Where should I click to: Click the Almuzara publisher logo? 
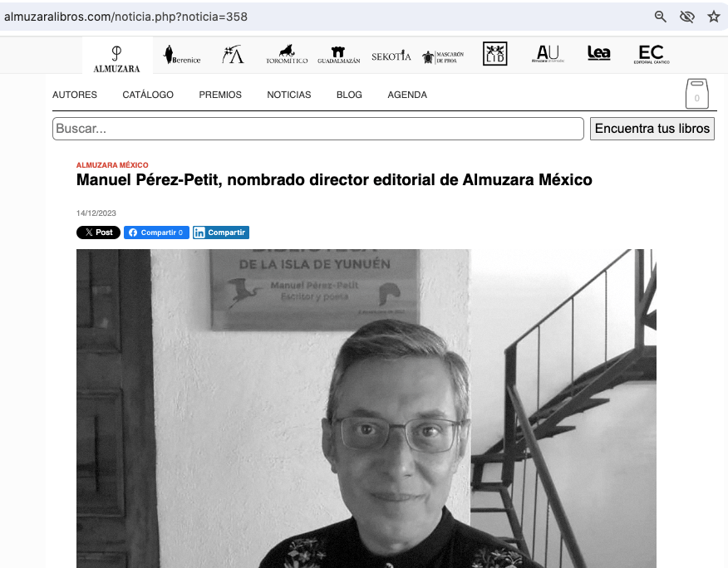117,56
